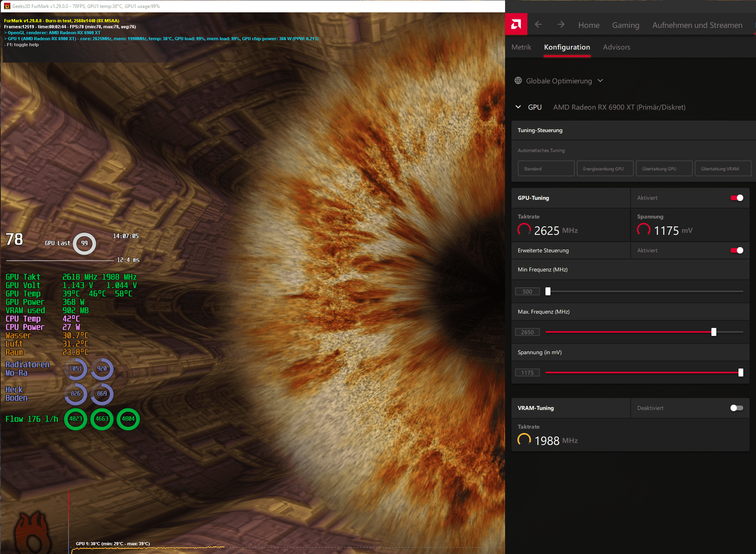This screenshot has width=756, height=554.
Task: Switch to the Metrik tab
Action: pos(521,47)
